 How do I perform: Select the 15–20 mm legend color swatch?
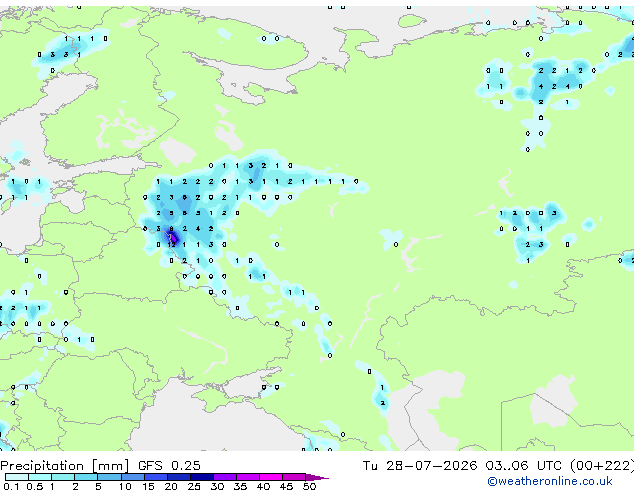coord(155,477)
